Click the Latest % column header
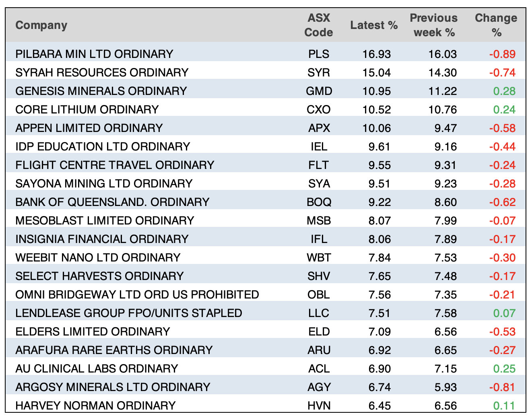Screen dimensions: 532x420 (373, 25)
